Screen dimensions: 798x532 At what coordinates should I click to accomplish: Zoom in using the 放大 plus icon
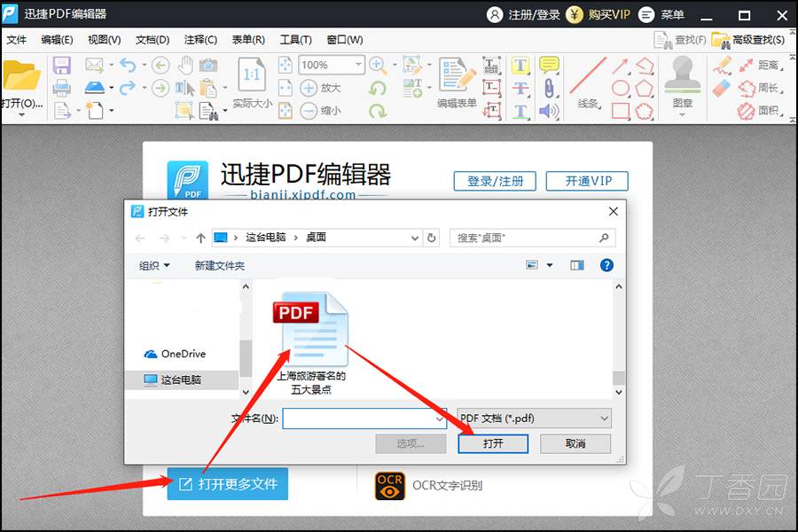tap(309, 88)
